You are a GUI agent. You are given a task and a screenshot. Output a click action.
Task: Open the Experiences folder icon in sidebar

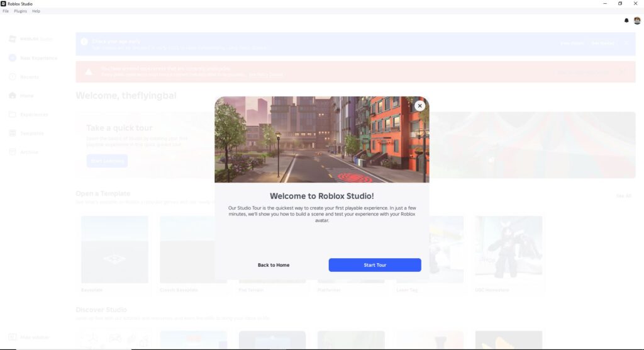tap(13, 115)
